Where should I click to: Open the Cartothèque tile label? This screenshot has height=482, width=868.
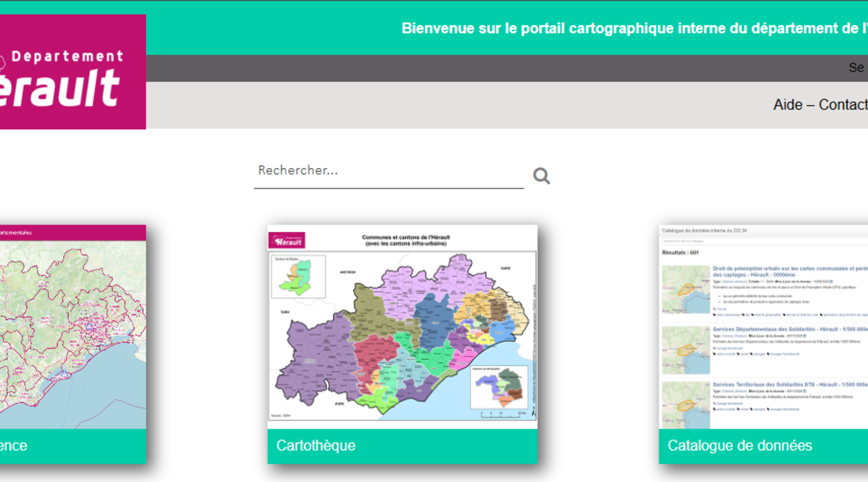coord(316,446)
